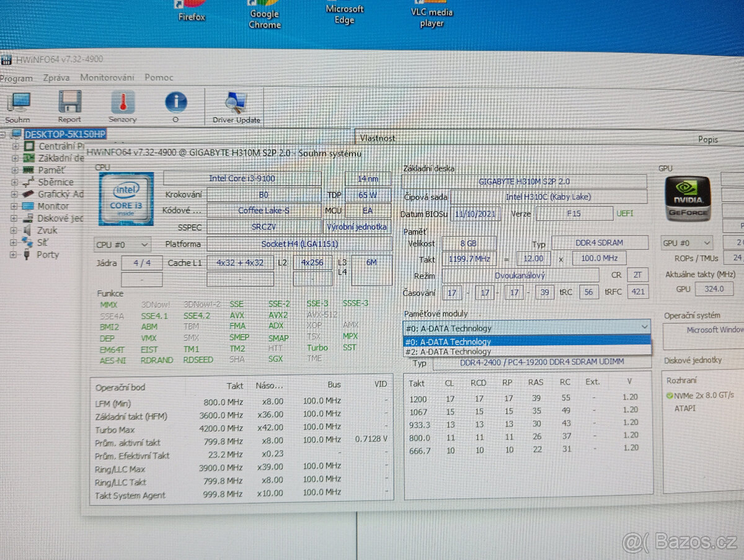744x560 pixels.
Task: Click the DDR4 SDRAM memory type field
Action: [x=600, y=242]
